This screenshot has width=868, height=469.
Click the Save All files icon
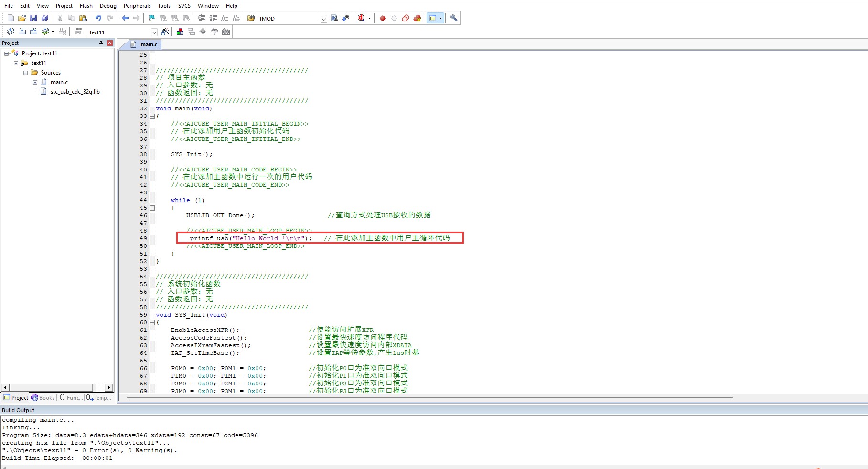[x=45, y=18]
